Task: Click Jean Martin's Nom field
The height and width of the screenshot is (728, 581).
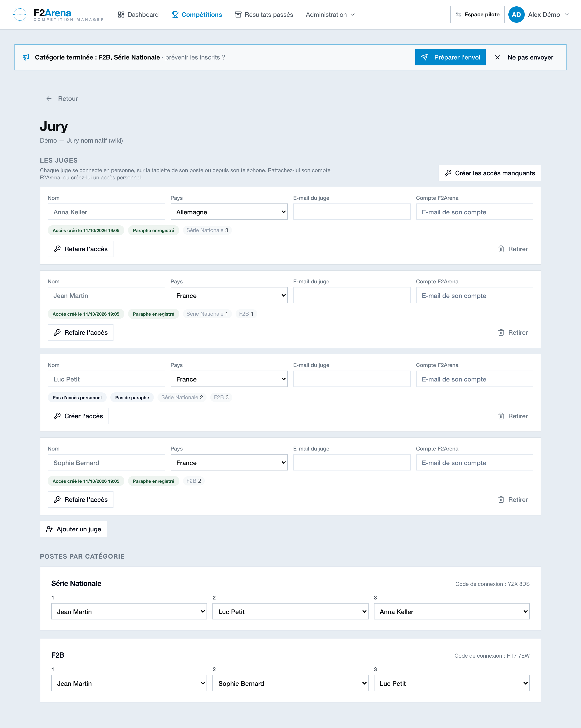Action: [x=106, y=295]
